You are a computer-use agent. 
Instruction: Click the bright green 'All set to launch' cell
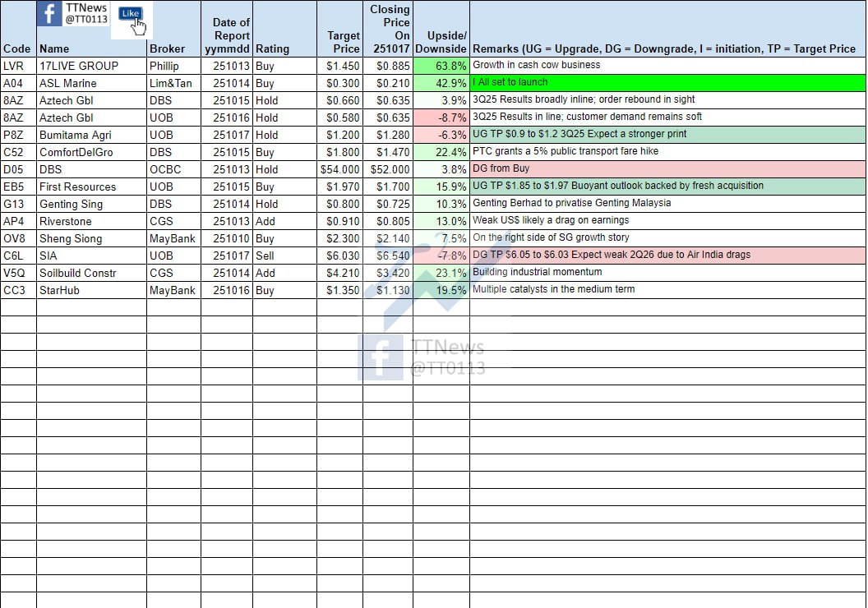click(x=667, y=83)
